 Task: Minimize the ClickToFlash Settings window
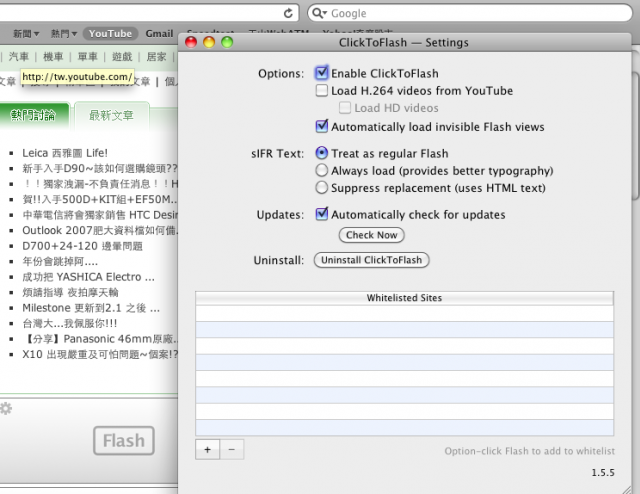pyautogui.click(x=209, y=42)
